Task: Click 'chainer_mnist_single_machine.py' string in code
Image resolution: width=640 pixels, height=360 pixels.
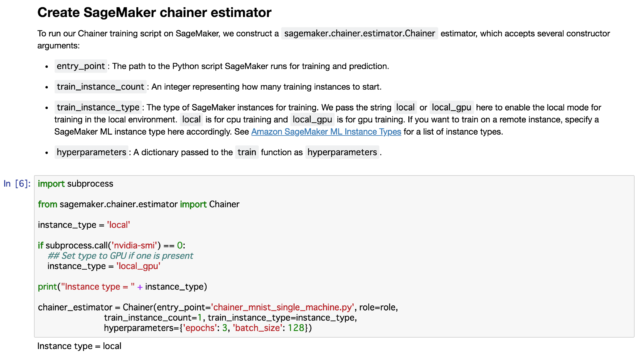Action: (x=283, y=307)
